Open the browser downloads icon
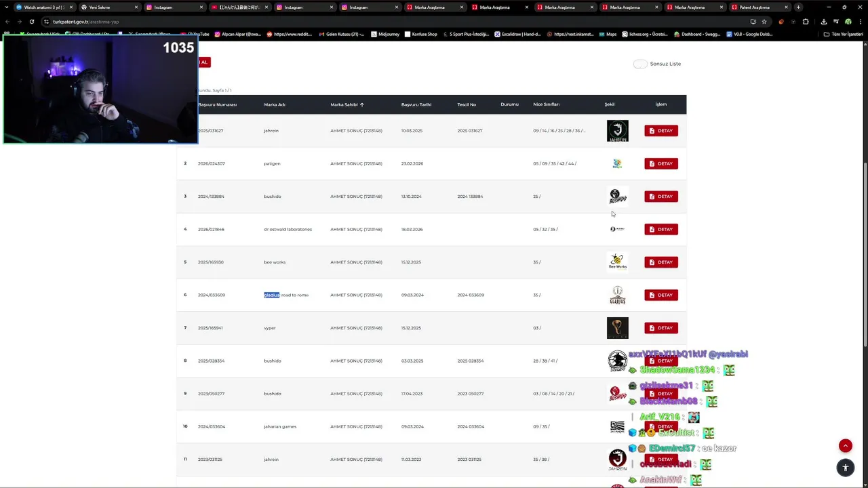This screenshot has width=868, height=488. [x=823, y=22]
